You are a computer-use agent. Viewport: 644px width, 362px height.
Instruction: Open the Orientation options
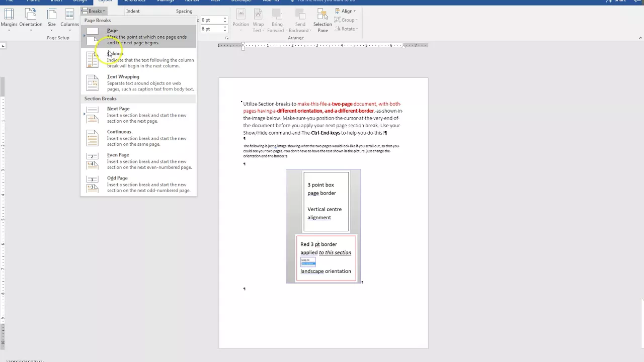(x=31, y=20)
